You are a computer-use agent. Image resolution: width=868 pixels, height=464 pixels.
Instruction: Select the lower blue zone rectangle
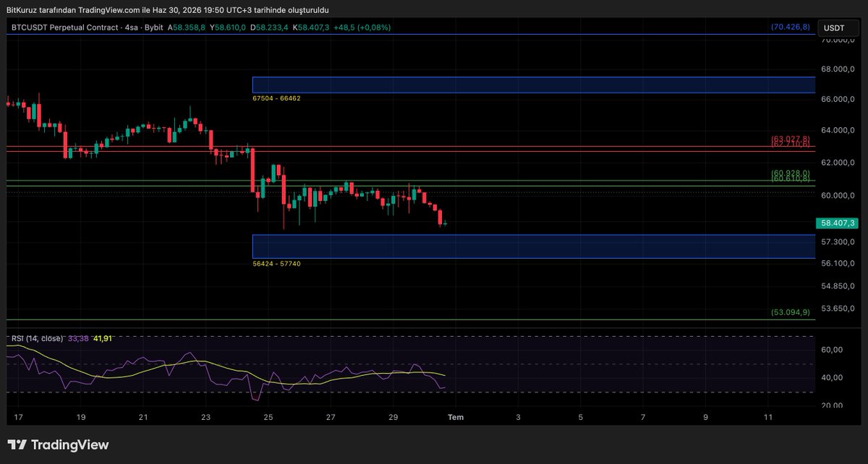(x=534, y=246)
